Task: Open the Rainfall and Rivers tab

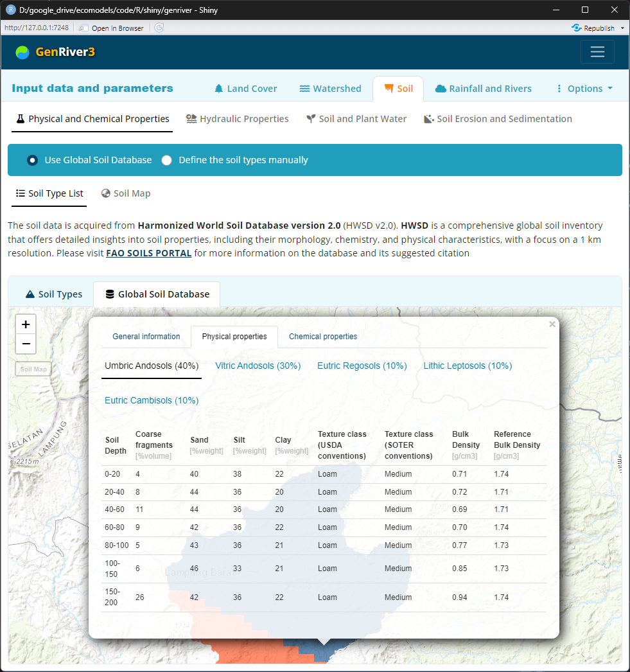Action: tap(484, 89)
